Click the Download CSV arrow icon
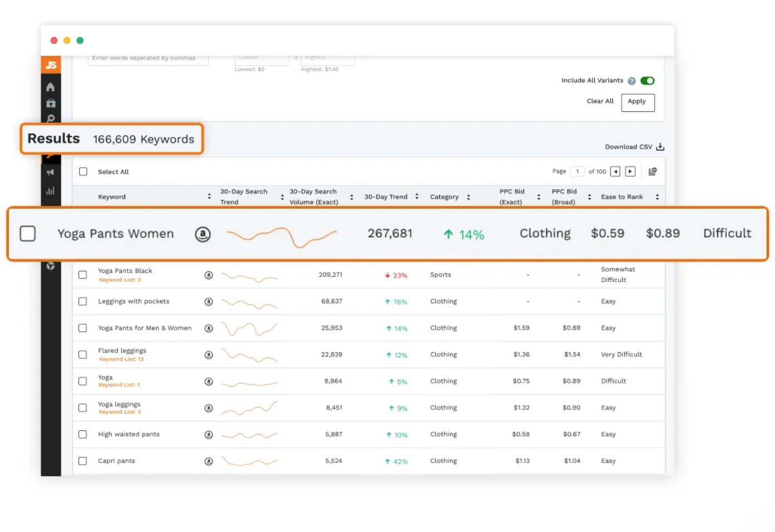The image size is (775, 532). (660, 147)
